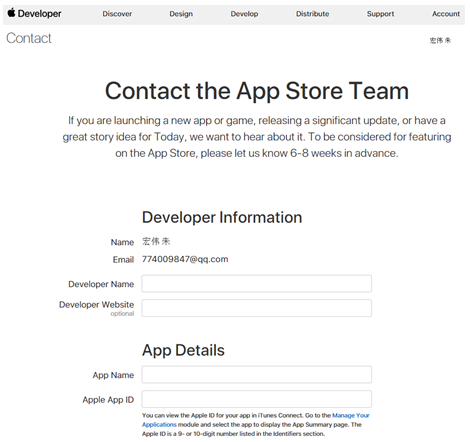470x442 pixels.
Task: Click the Developer Website label
Action: pos(96,305)
